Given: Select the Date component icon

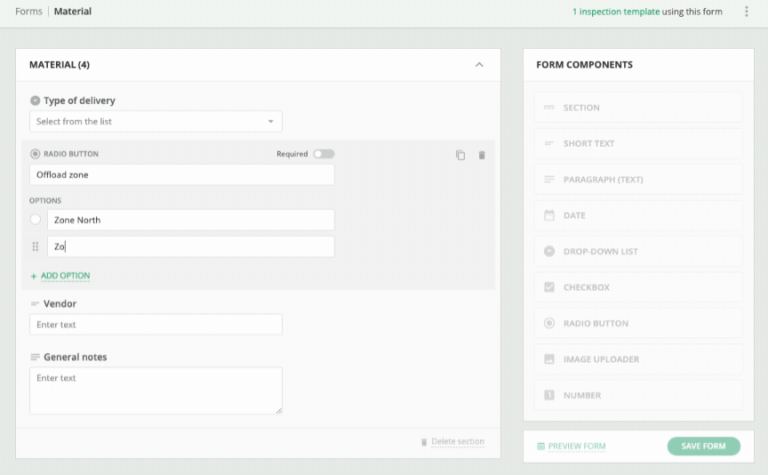Looking at the screenshot, I should click(x=549, y=215).
